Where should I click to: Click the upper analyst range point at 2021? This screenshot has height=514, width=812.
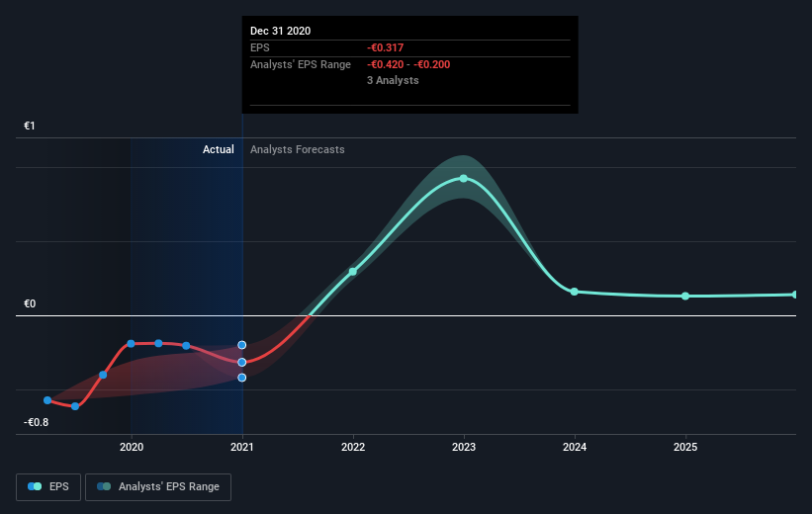[x=242, y=345]
